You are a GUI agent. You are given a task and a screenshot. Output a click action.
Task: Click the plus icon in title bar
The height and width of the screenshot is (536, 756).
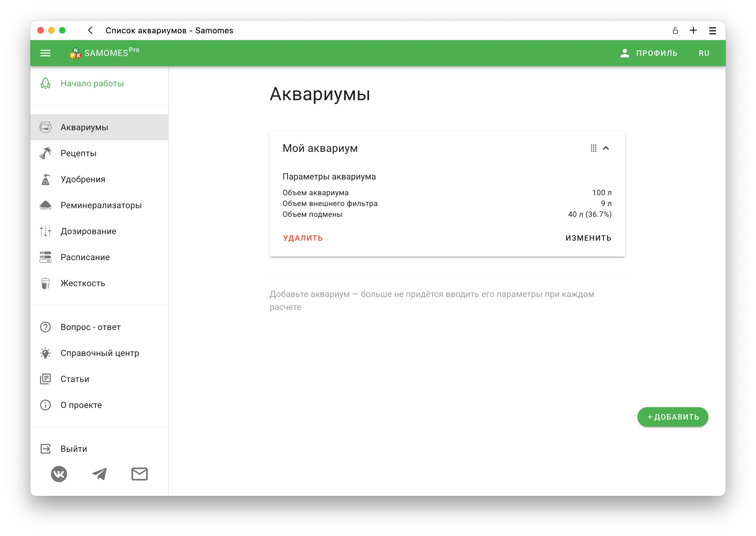(693, 30)
